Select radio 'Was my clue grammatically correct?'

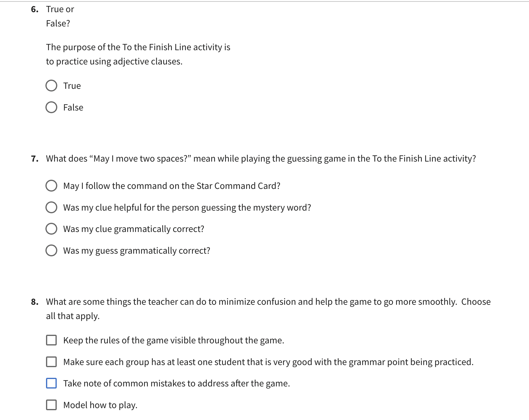[x=51, y=229]
